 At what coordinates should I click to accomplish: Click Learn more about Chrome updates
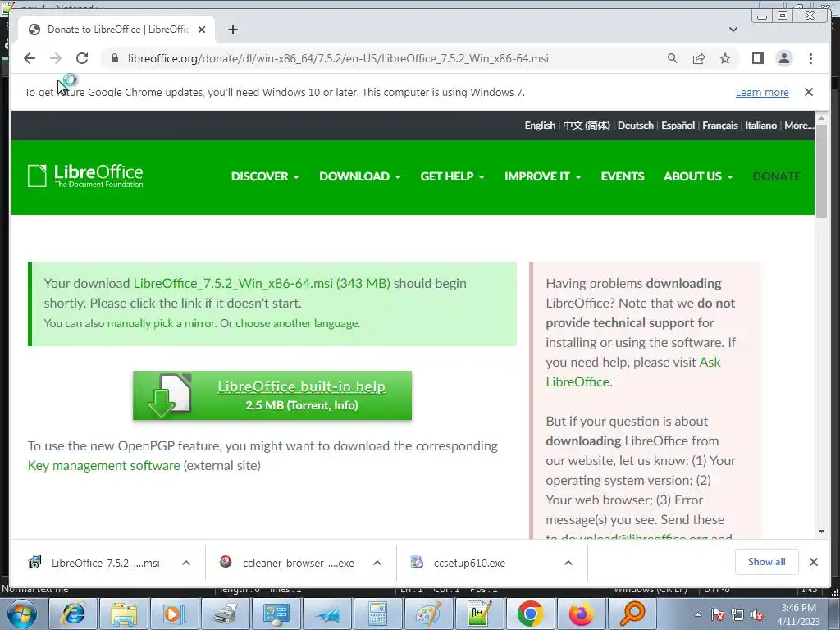pos(762,92)
